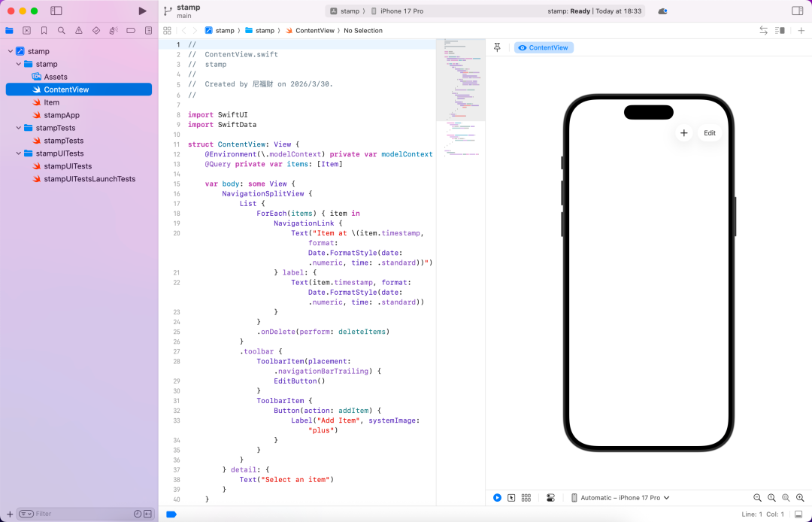Select the selectable preview mode arrow icon
812x522 pixels.
coord(511,498)
